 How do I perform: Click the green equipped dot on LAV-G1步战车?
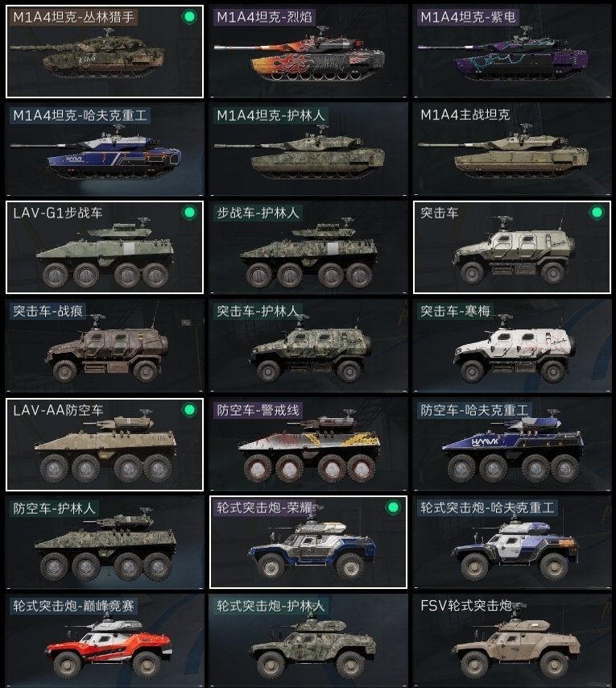pyautogui.click(x=189, y=213)
